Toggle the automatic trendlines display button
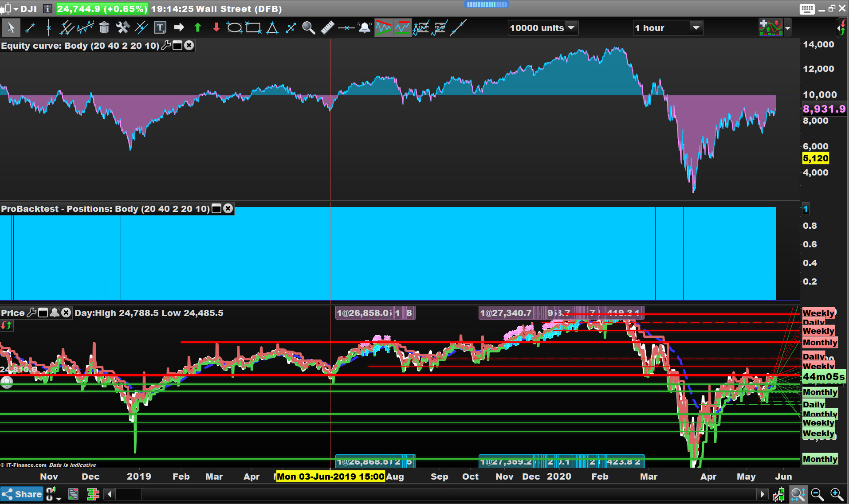 pyautogui.click(x=384, y=28)
